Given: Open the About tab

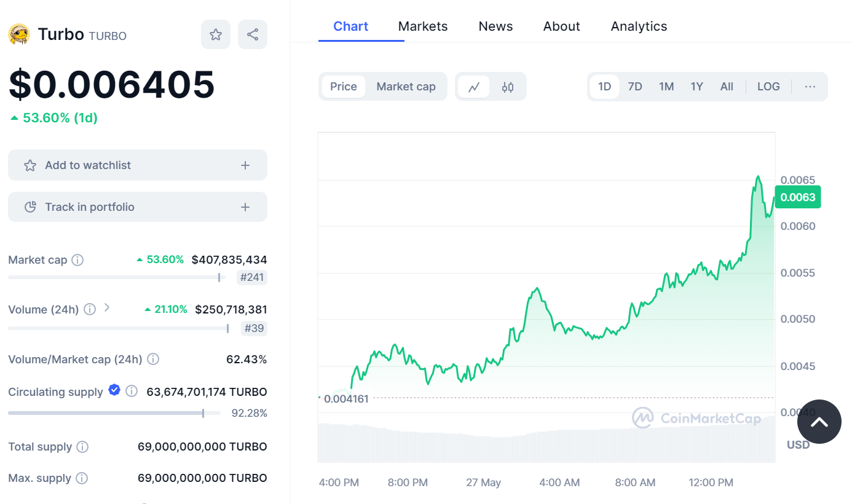Looking at the screenshot, I should (562, 26).
